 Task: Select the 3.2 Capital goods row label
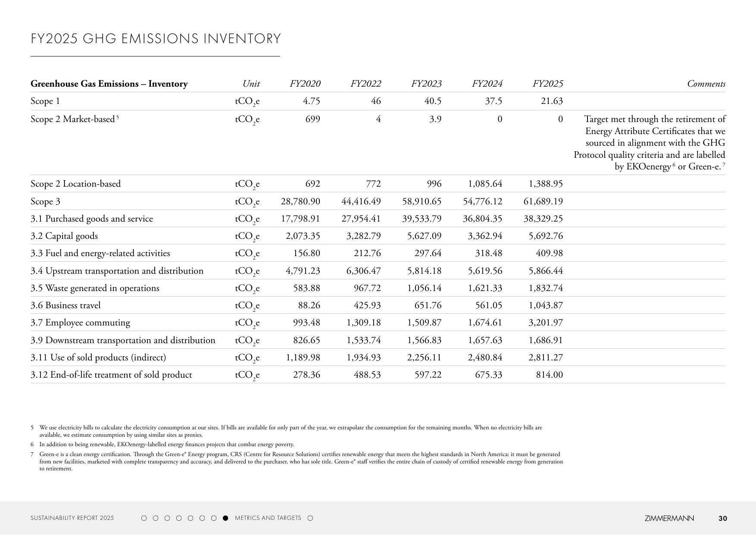click(64, 236)
